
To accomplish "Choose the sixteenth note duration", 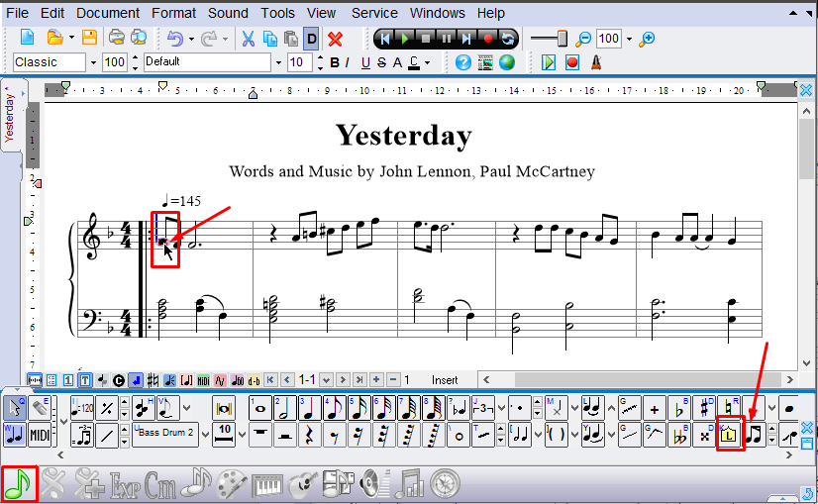I will click(x=358, y=408).
